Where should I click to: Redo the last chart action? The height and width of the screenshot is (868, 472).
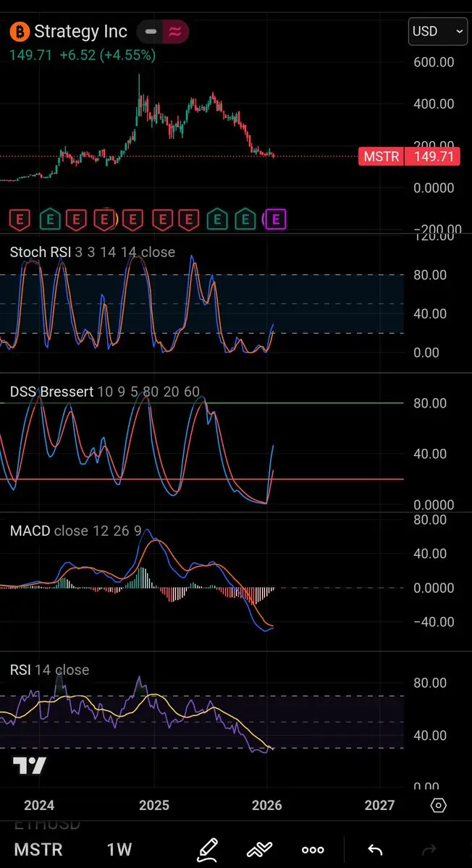point(429,850)
